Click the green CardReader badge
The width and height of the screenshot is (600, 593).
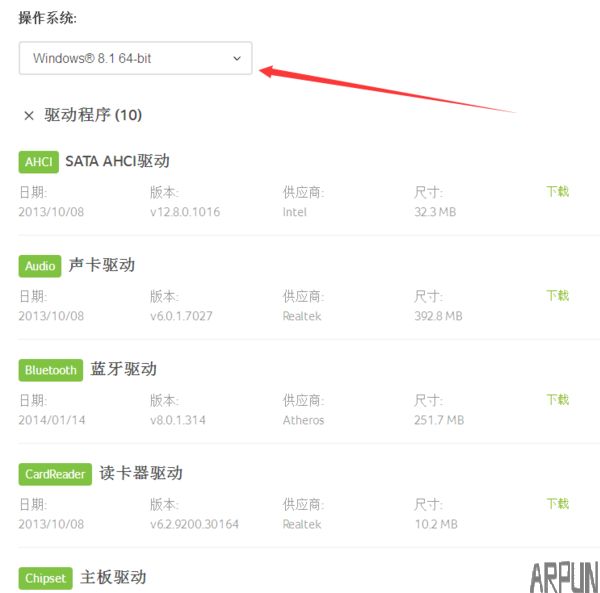pos(55,474)
